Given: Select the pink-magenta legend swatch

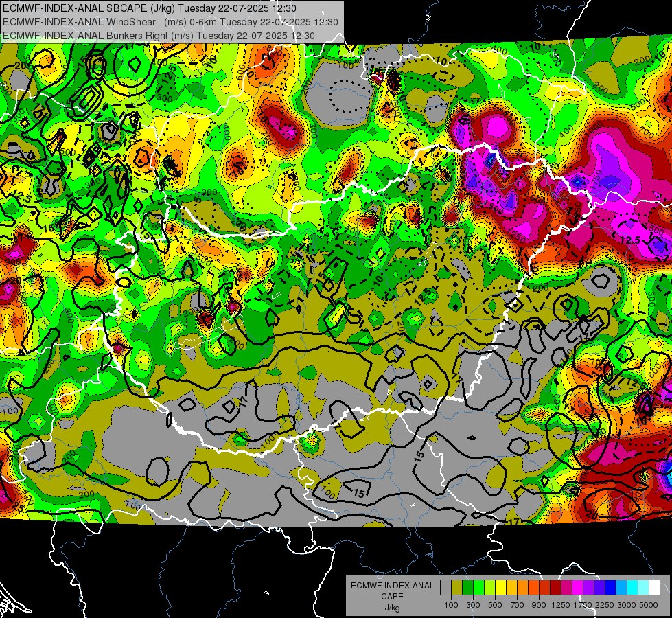Looking at the screenshot, I should (x=566, y=588).
